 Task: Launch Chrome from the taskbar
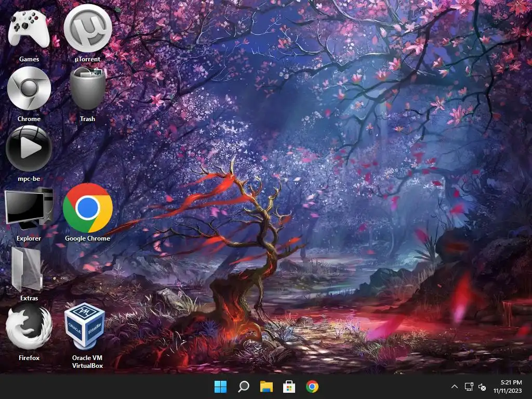click(x=312, y=387)
